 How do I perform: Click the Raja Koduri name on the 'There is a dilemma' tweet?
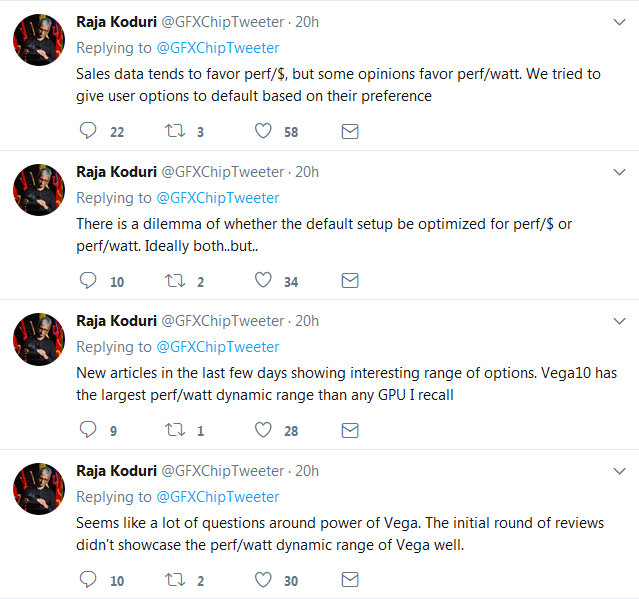[x=116, y=172]
